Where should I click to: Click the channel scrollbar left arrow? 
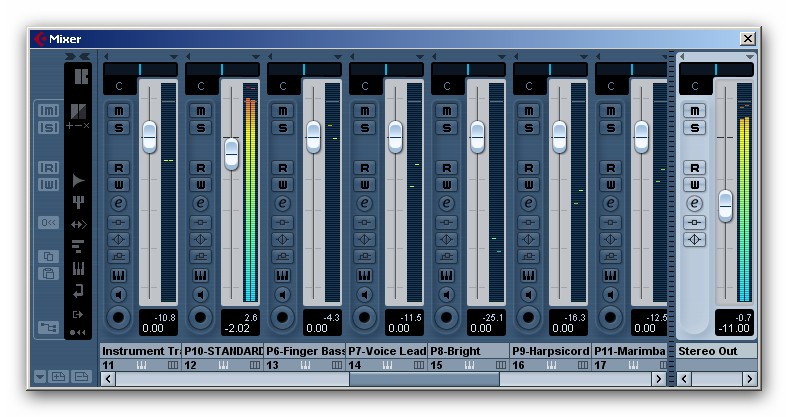coord(108,379)
